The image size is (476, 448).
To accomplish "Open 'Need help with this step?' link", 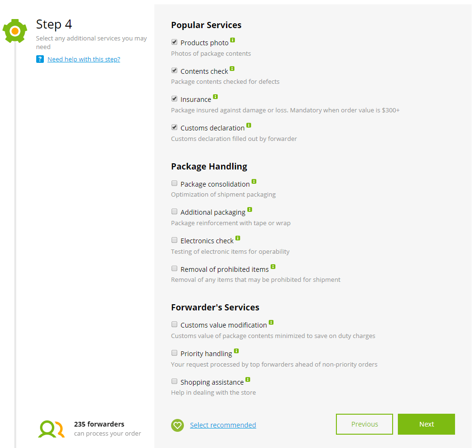I will coord(84,59).
